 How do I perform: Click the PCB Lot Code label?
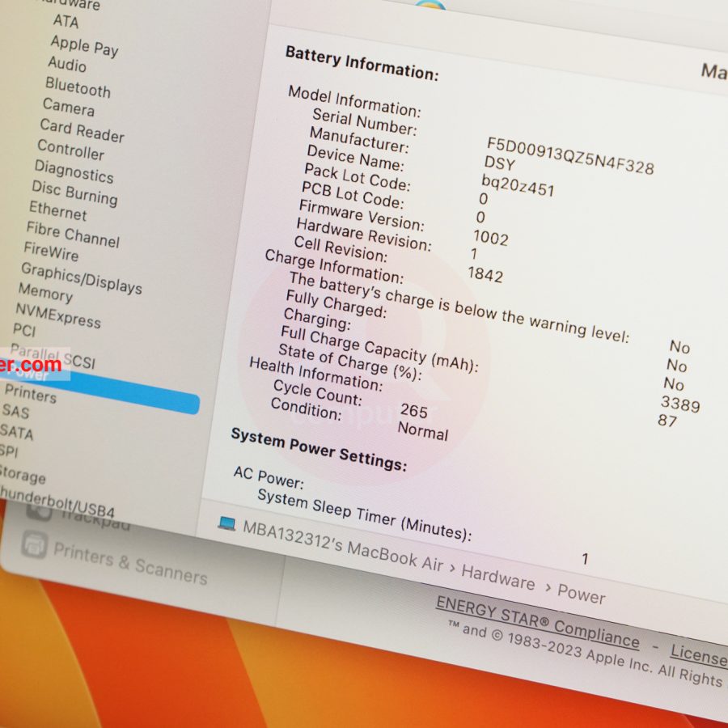click(x=353, y=194)
